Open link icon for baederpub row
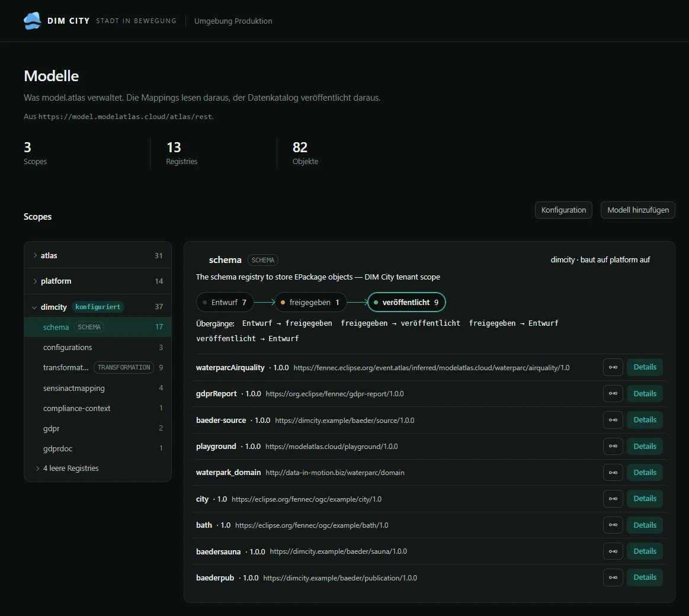This screenshot has height=616, width=689. [x=613, y=577]
